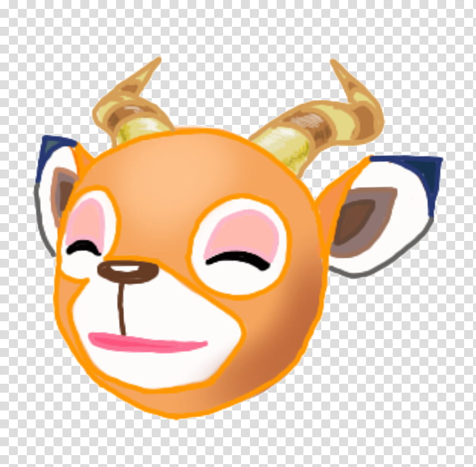
Task: Select the character's left curled horn
Action: tap(133, 103)
